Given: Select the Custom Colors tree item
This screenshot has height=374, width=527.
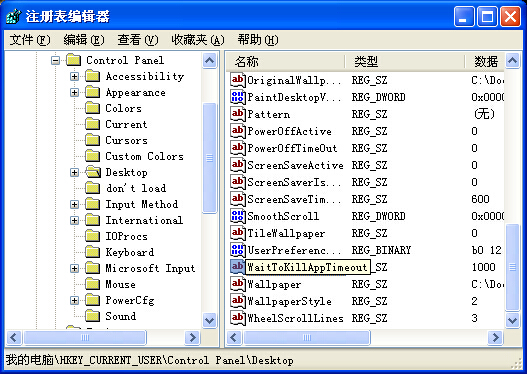Looking at the screenshot, I should click(145, 156).
